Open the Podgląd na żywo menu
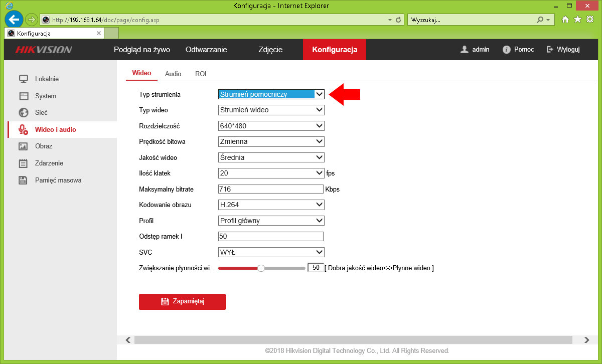 142,50
